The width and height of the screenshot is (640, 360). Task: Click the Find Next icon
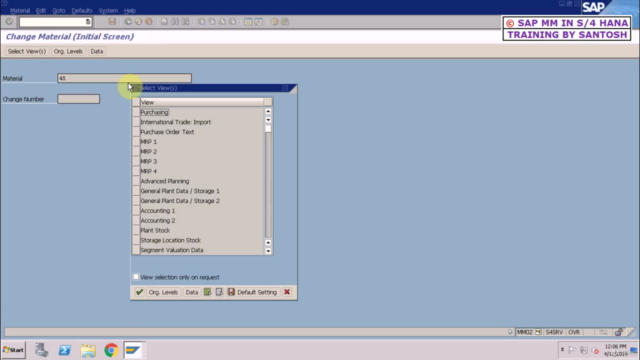click(185, 22)
